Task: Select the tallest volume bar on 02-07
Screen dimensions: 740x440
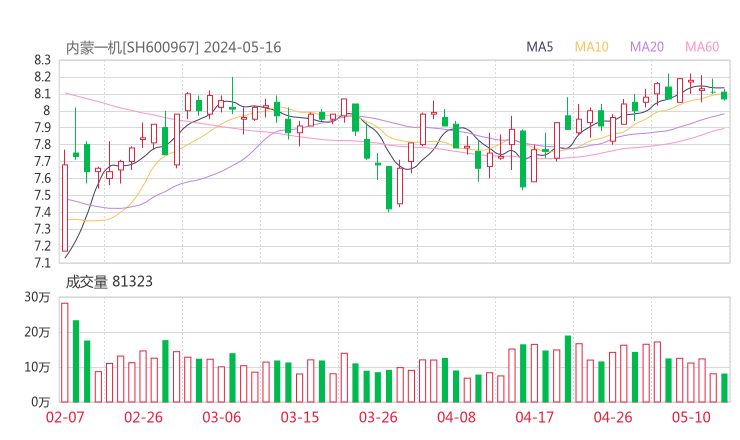Action: click(x=65, y=353)
